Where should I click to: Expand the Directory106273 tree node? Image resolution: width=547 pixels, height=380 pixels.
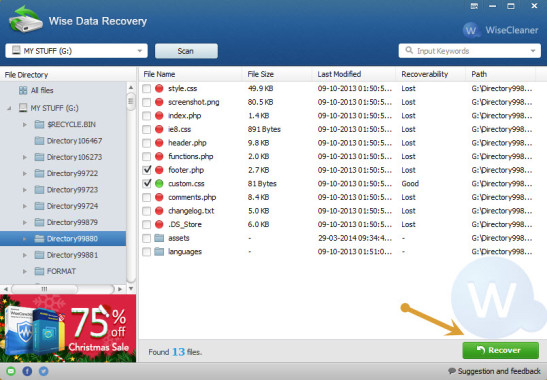[25, 157]
